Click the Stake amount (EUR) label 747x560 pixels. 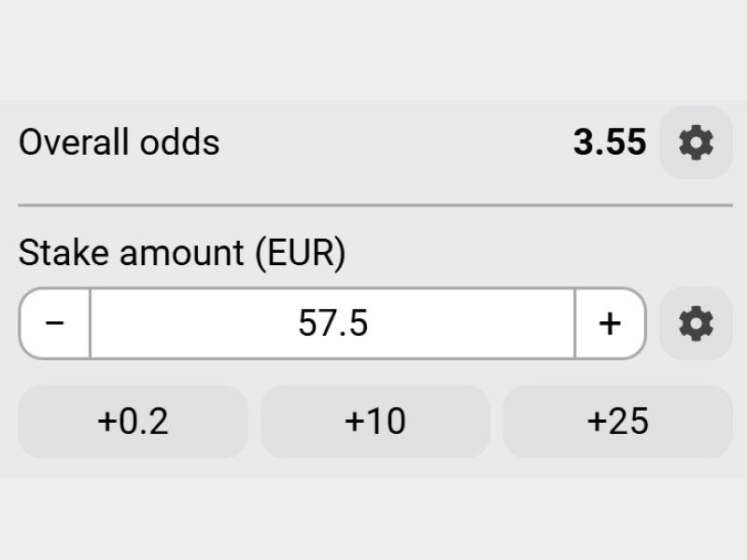[x=182, y=254]
